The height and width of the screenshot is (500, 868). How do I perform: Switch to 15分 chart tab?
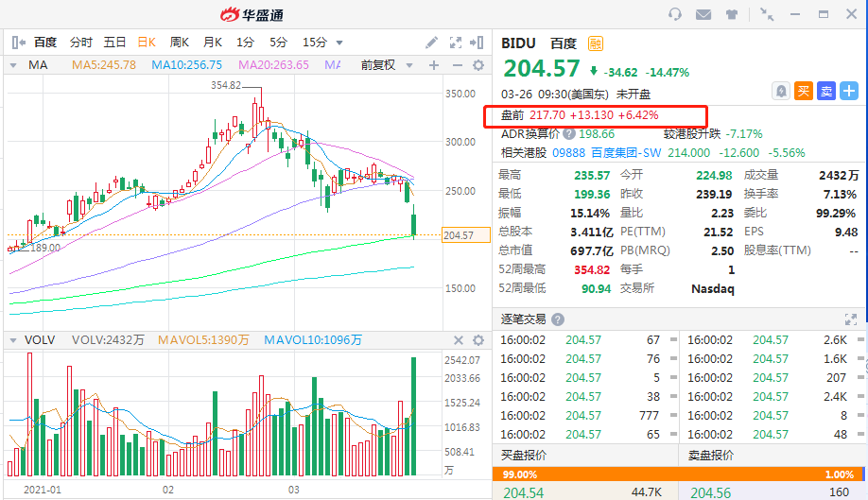tap(315, 42)
